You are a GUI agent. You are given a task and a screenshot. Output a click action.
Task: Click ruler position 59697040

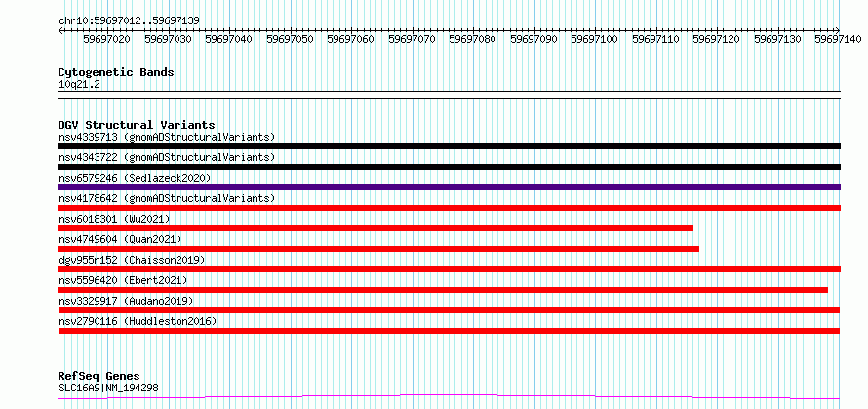228,39
